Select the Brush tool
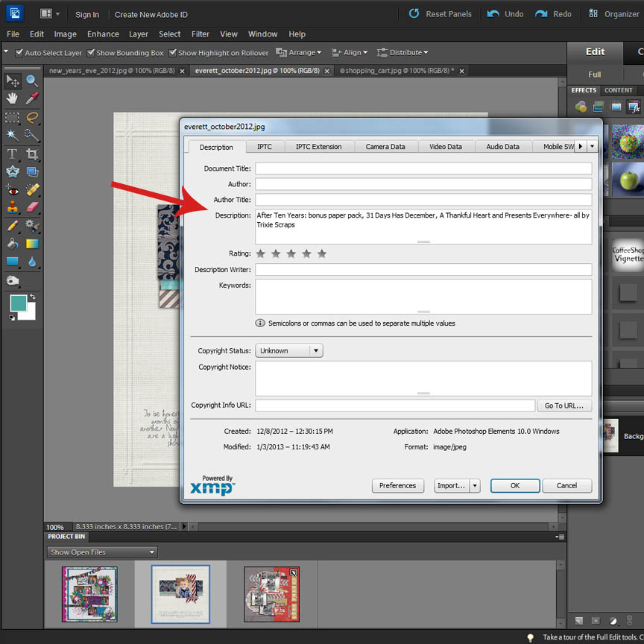This screenshot has height=644, width=644. click(13, 226)
